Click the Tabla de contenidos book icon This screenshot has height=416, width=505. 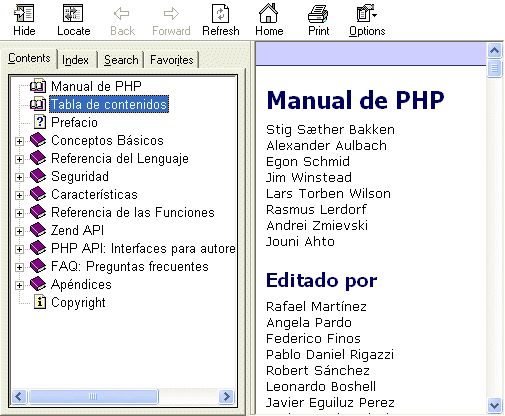point(38,104)
